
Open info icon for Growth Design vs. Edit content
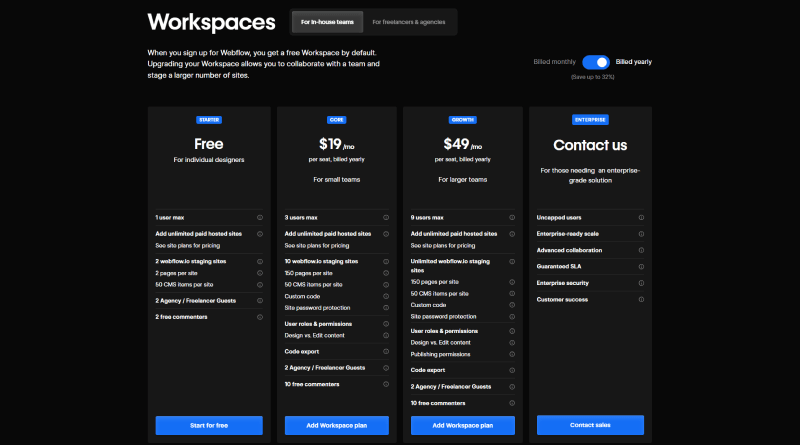pos(512,342)
